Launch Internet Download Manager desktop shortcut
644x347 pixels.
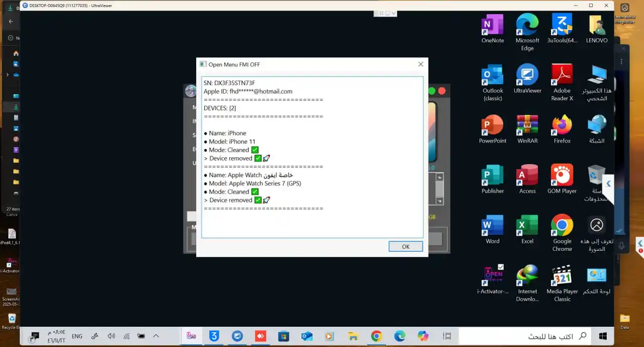527,284
